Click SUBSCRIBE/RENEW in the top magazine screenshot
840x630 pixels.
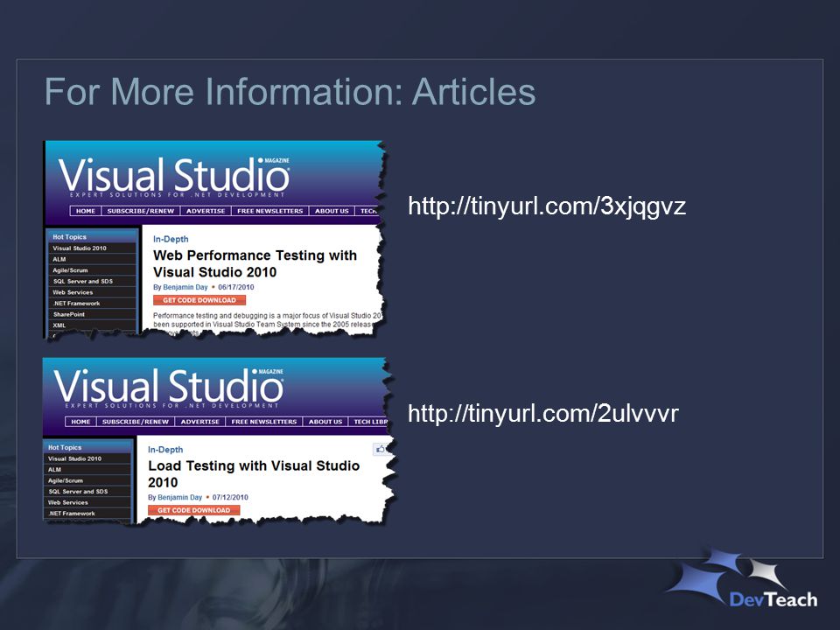141,211
